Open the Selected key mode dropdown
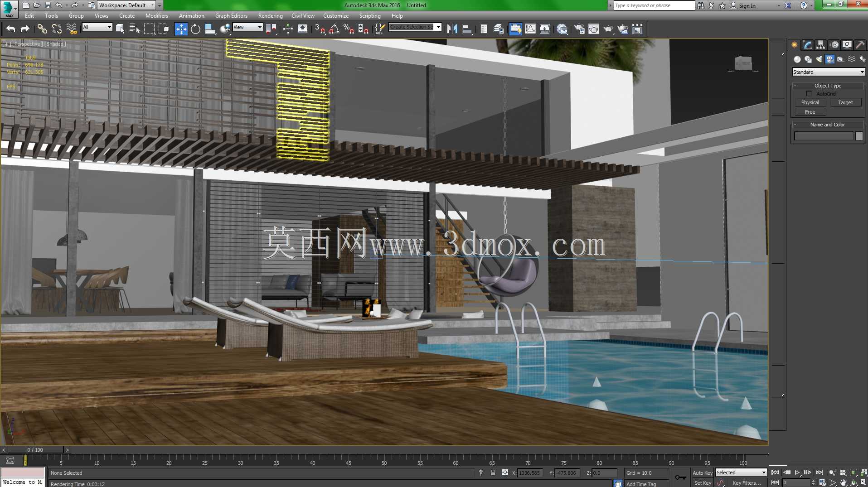The image size is (868, 487). point(741,473)
